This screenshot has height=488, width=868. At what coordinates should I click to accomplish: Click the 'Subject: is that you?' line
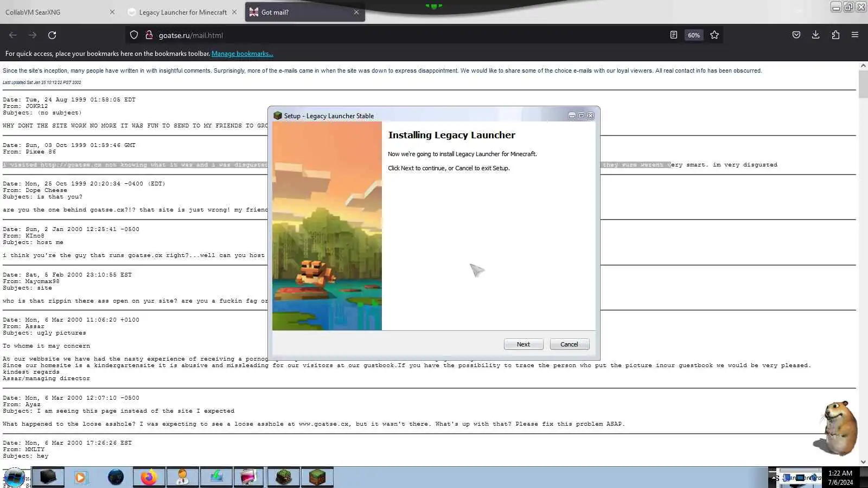click(x=42, y=197)
